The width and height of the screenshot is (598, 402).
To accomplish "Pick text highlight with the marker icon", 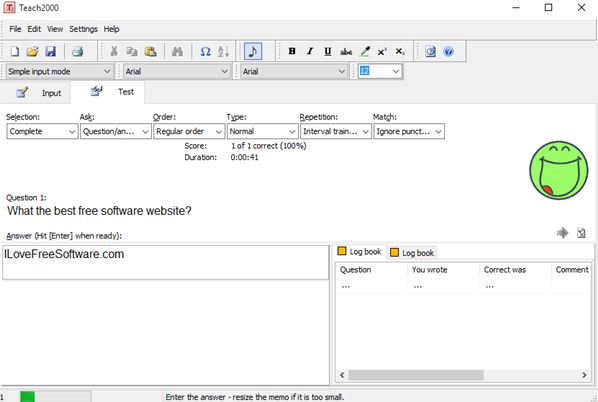I will coord(365,51).
